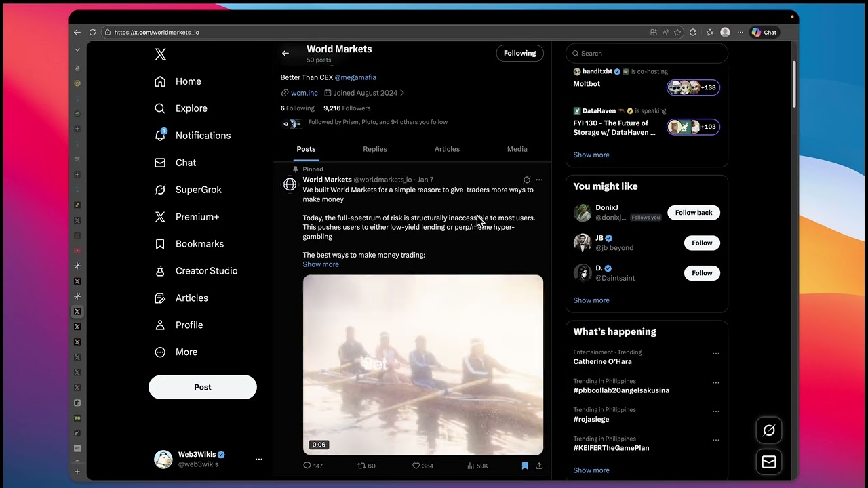Click the white Post button

click(203, 387)
